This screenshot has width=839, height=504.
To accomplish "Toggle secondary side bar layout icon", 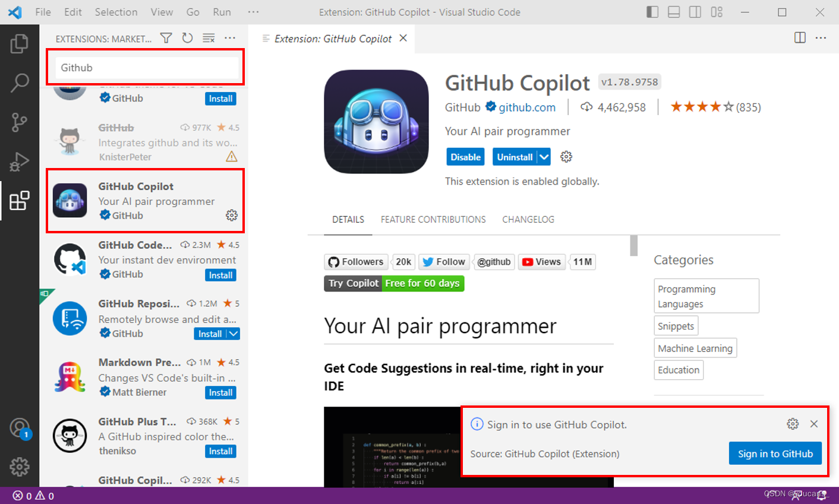I will [695, 12].
